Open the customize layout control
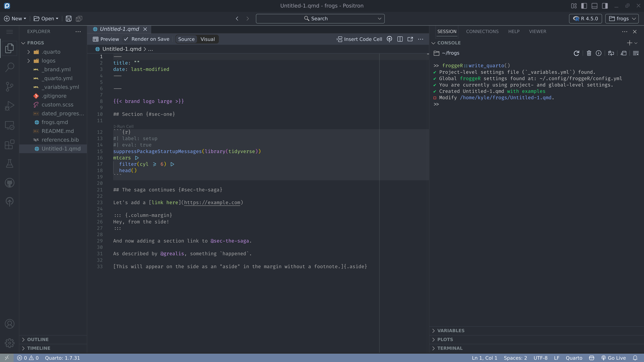This screenshot has width=644, height=362. pos(574,6)
